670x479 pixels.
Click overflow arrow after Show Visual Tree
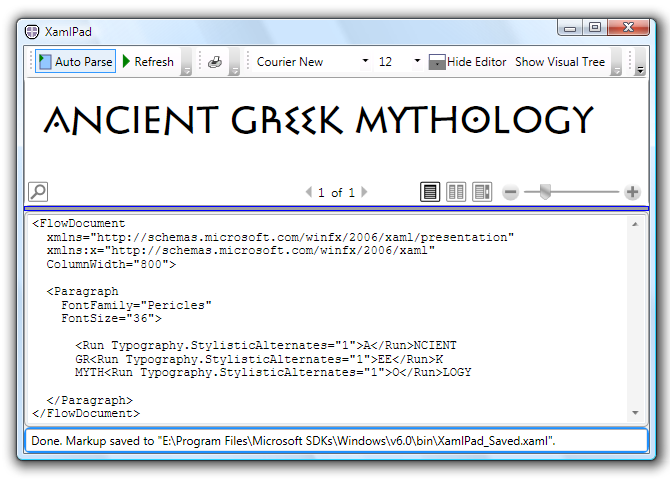(616, 62)
